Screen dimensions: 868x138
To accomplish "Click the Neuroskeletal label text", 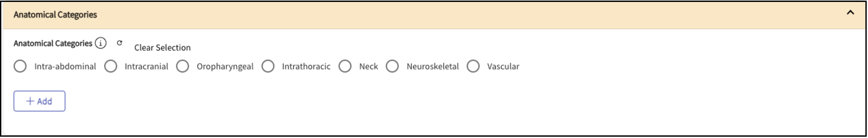I will pos(433,66).
